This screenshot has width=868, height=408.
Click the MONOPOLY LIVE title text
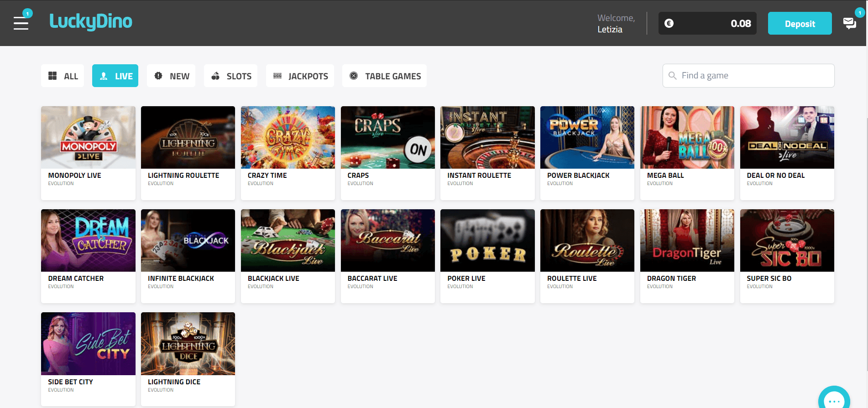click(x=75, y=176)
